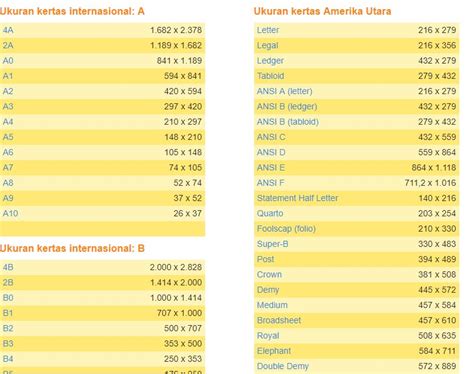Choose the Broadsheet link
Screen dimensions: 474x374
(x=279, y=321)
